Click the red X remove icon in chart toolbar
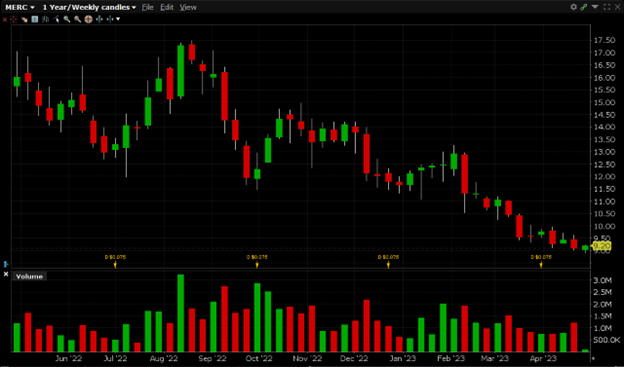 (4, 19)
